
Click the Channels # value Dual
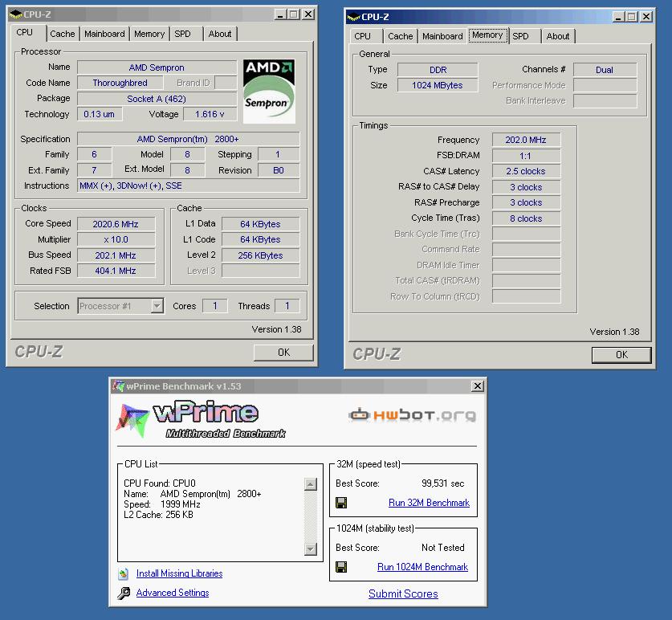(605, 69)
